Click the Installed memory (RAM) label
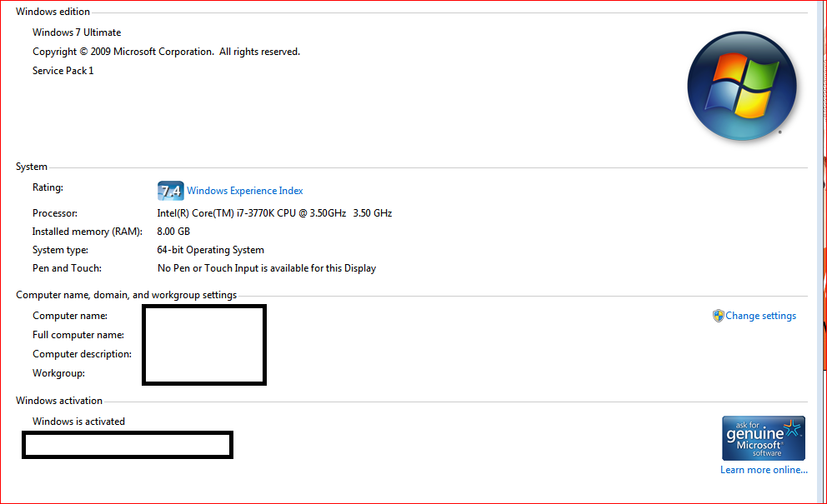 coord(87,232)
